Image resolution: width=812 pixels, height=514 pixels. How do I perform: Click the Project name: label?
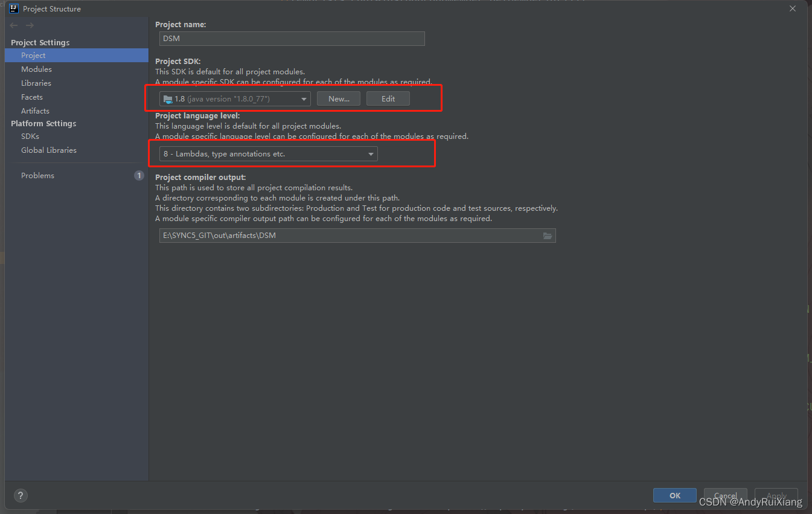[181, 25]
